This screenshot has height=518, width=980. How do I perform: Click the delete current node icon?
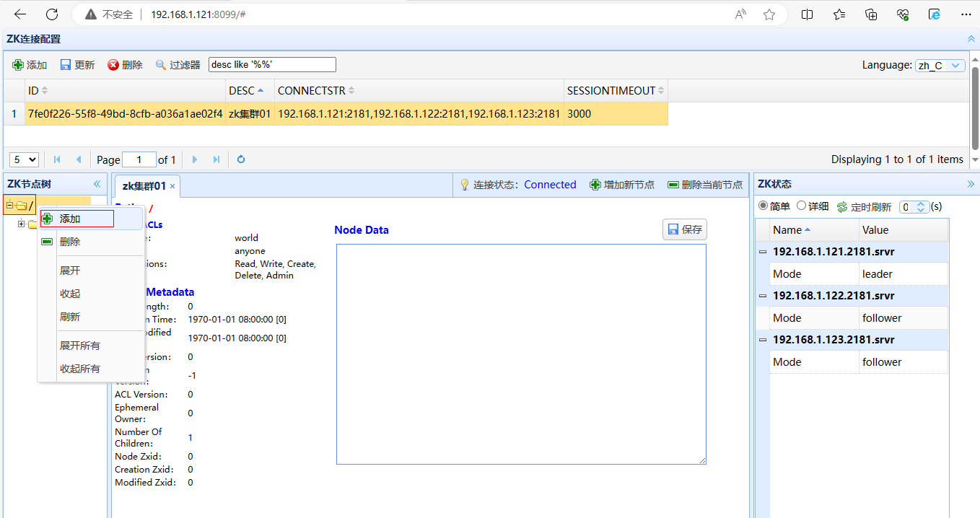click(673, 185)
